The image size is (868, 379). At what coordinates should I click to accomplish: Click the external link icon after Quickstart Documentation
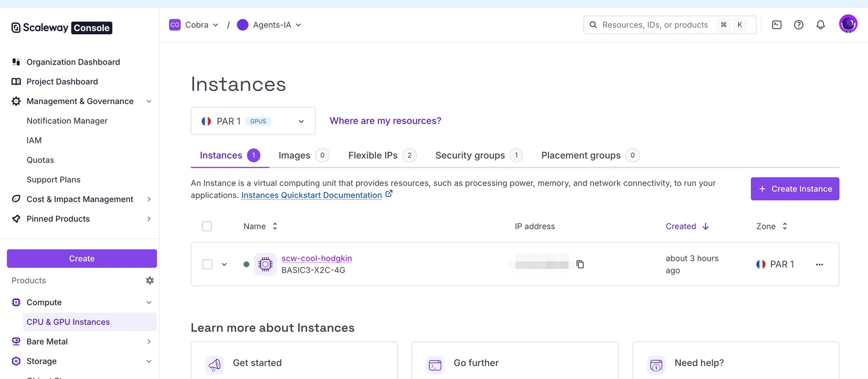click(389, 194)
